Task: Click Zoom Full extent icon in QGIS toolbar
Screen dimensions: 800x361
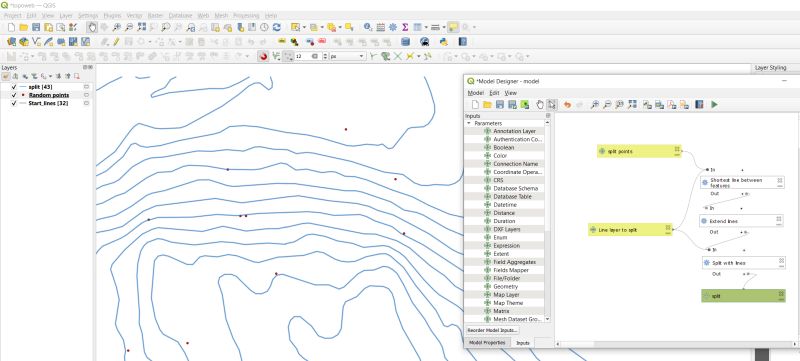Action: coord(142,28)
